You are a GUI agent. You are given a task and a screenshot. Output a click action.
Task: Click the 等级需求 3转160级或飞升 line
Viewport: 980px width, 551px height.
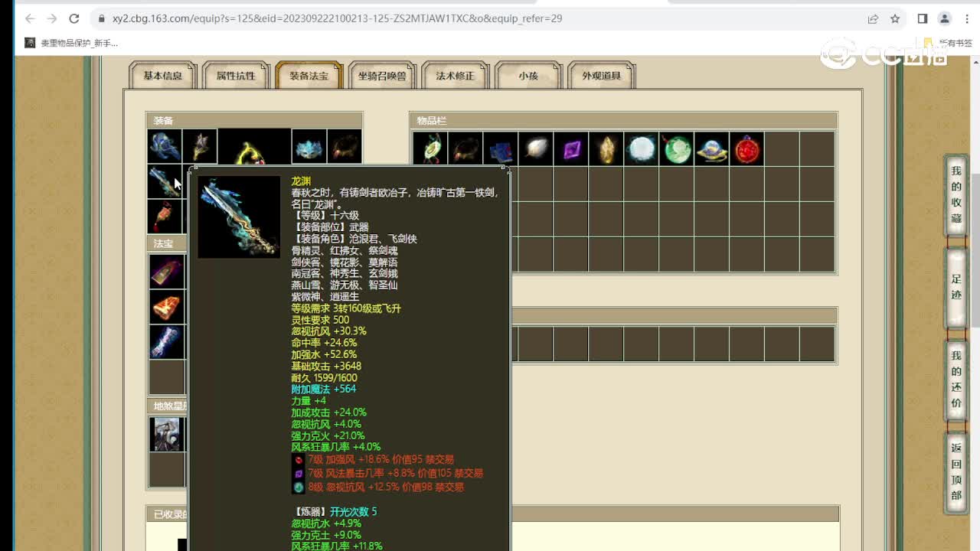click(x=346, y=308)
